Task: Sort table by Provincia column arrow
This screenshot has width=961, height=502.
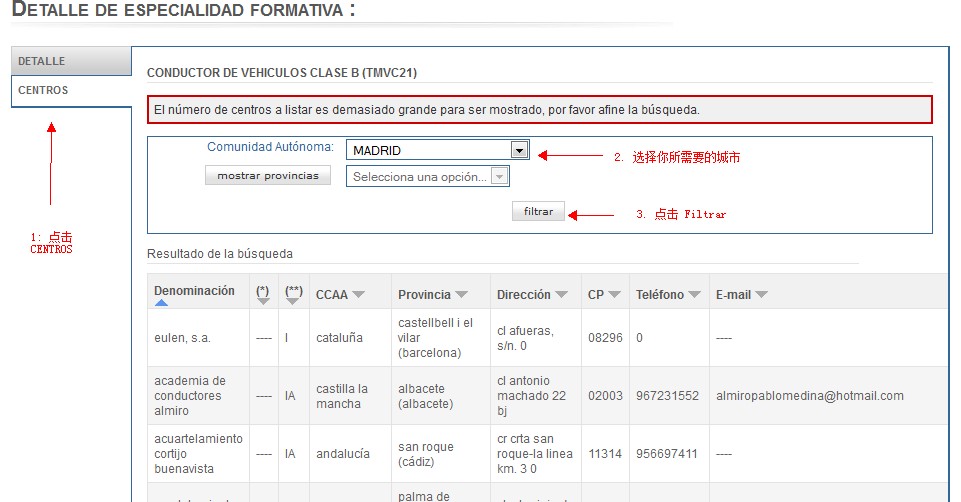Action: coord(462,295)
